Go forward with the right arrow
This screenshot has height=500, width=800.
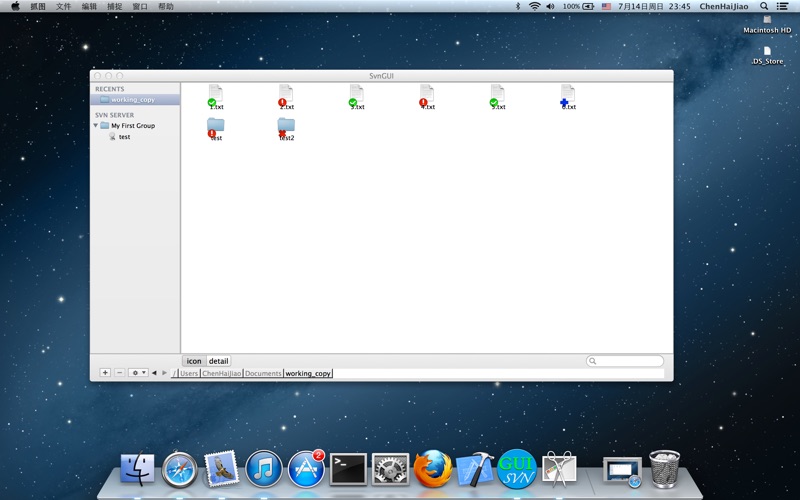(164, 373)
